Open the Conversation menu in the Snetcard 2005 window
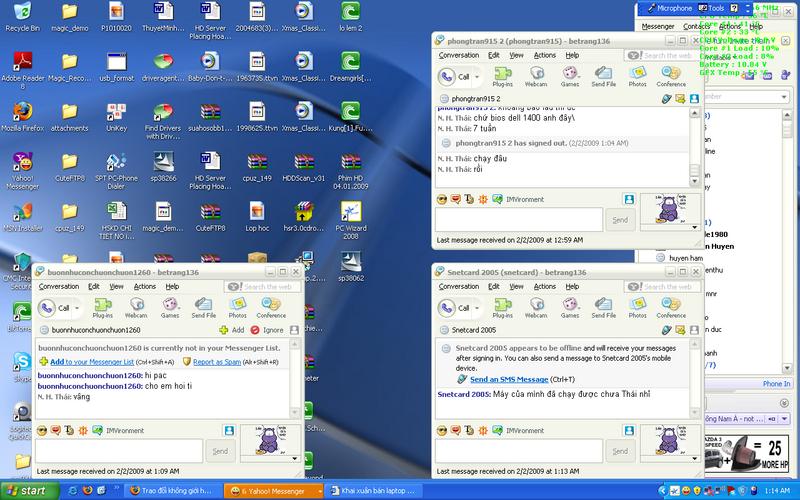This screenshot has height=500, width=800. point(459,286)
